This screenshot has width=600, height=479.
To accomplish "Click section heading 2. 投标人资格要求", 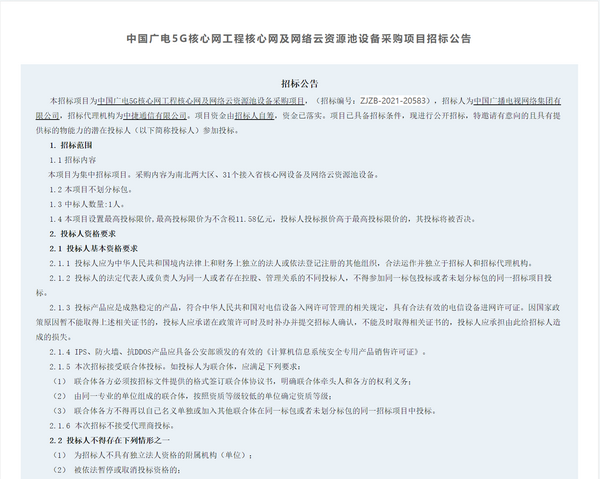I will [x=82, y=234].
